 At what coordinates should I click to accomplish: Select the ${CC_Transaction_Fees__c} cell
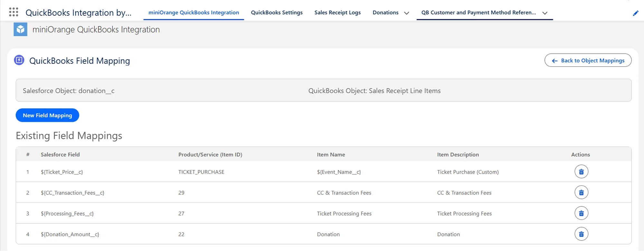(x=72, y=193)
